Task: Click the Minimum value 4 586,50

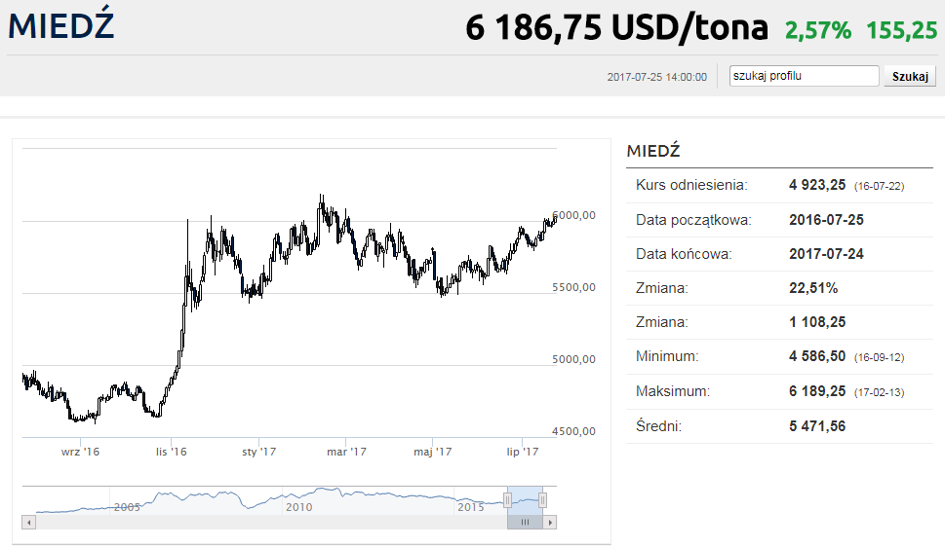Action: pyautogui.click(x=817, y=356)
